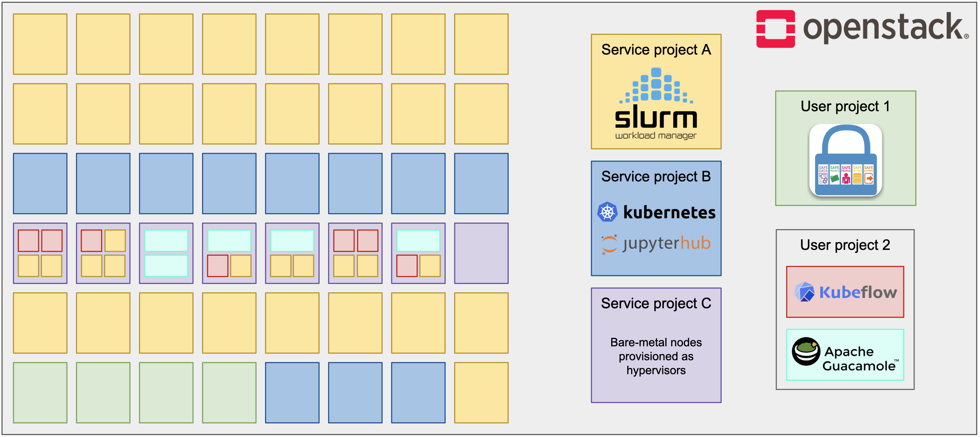Click the Service project B title
The width and height of the screenshot is (980, 437).
656,176
